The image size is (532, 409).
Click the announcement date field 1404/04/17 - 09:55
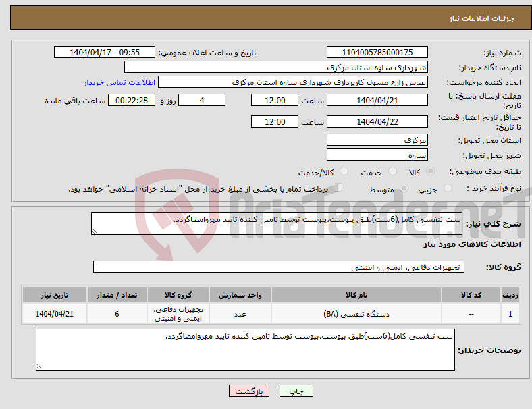105,52
